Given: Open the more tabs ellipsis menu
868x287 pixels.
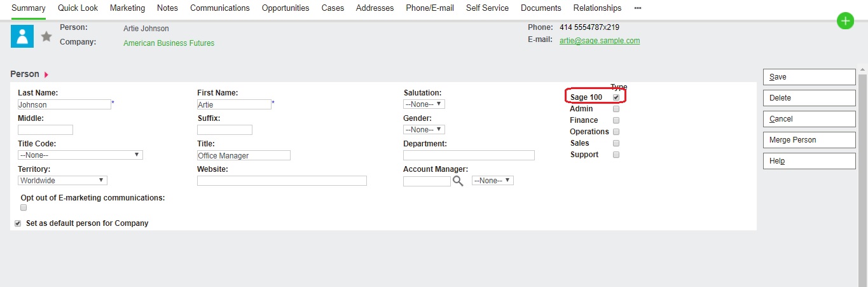Looking at the screenshot, I should pos(638,8).
